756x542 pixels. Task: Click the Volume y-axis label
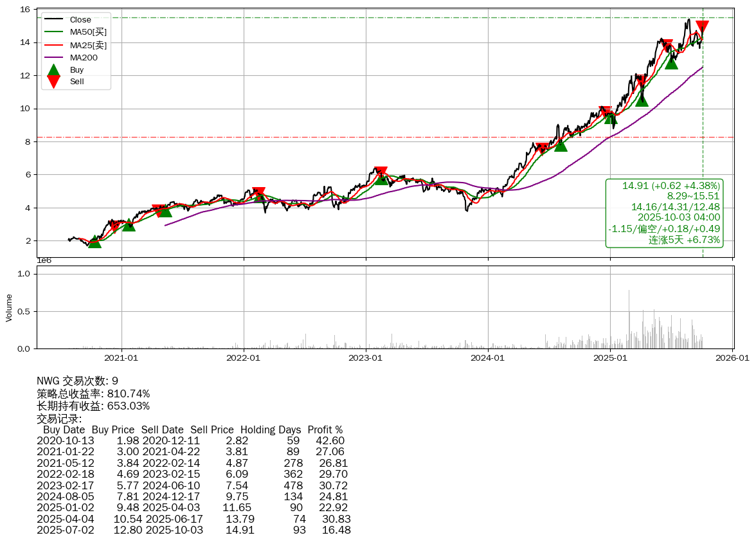point(9,307)
